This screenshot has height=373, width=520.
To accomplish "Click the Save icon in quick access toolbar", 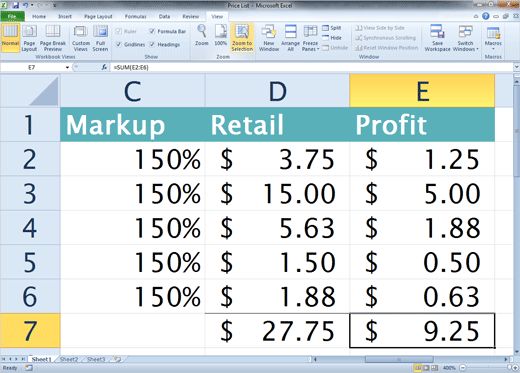I will tap(15, 5).
